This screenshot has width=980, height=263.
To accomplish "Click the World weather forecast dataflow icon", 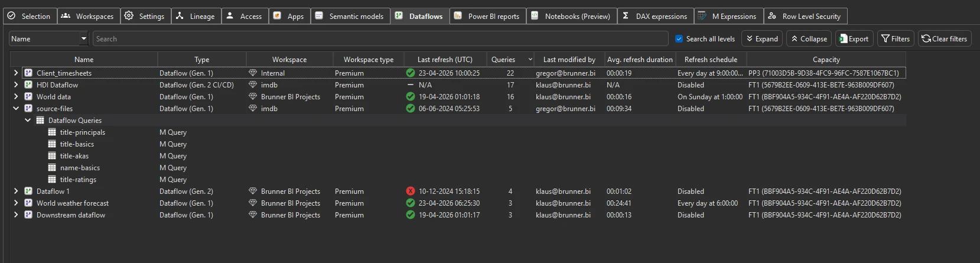I will tap(28, 203).
